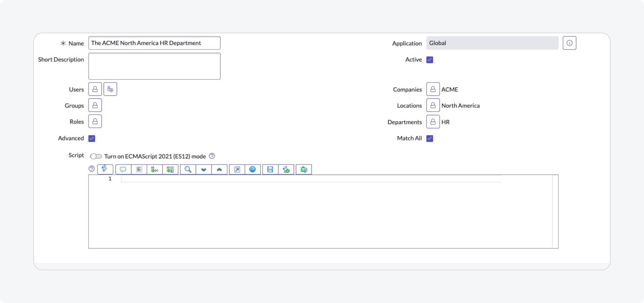Unlock the Locations lock beside North America
Viewport: 644px width, 303px height.
[433, 105]
